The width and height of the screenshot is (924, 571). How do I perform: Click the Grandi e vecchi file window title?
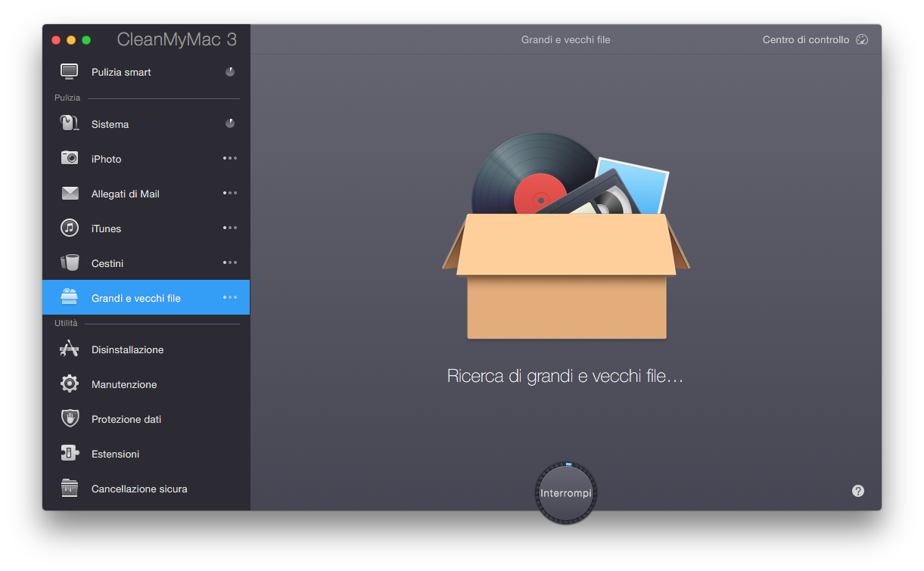point(566,39)
